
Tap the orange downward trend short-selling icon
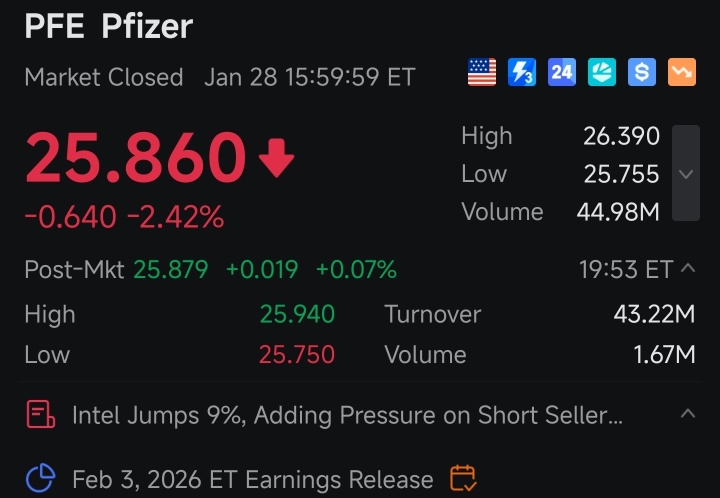click(681, 72)
